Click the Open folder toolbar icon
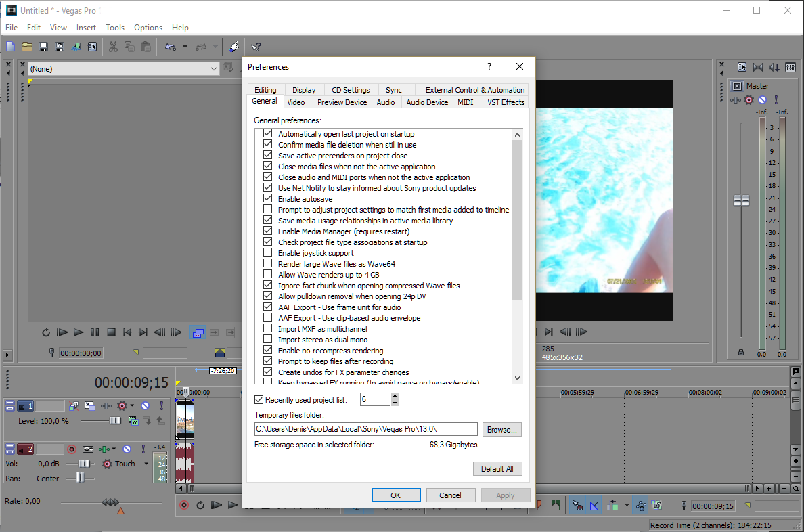Viewport: 804px width, 532px height. pyautogui.click(x=26, y=47)
